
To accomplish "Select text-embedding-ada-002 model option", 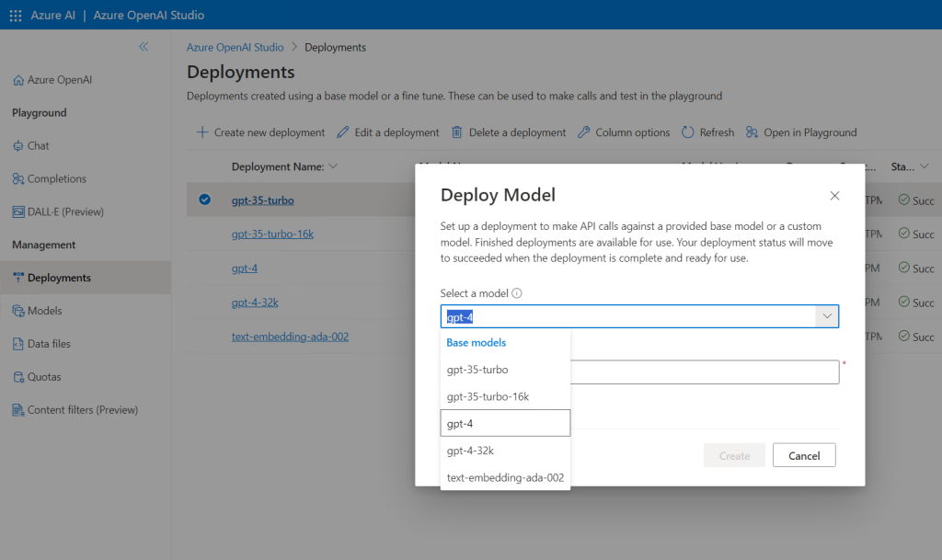I will 505,477.
